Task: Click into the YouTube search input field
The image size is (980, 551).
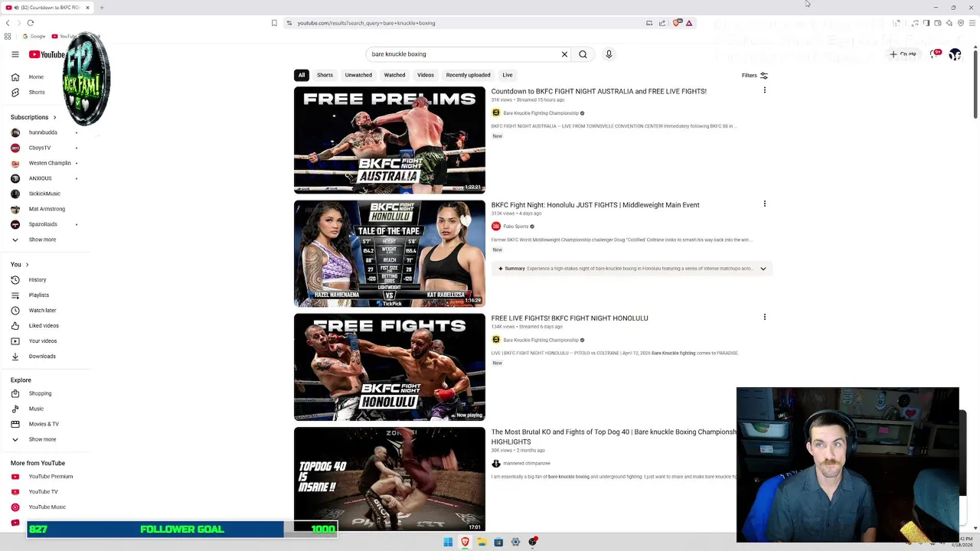Action: click(x=463, y=54)
